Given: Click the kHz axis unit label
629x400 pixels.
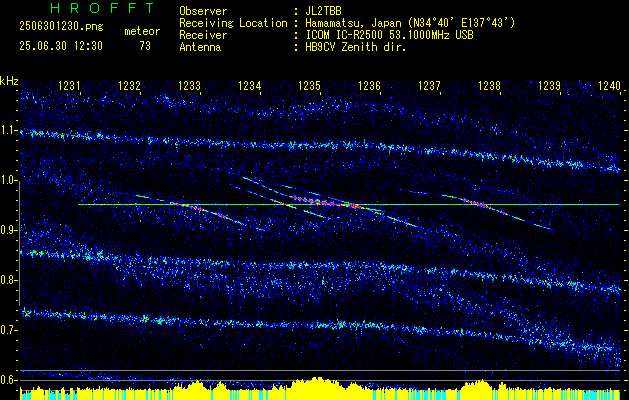Looking at the screenshot, I should point(9,81).
